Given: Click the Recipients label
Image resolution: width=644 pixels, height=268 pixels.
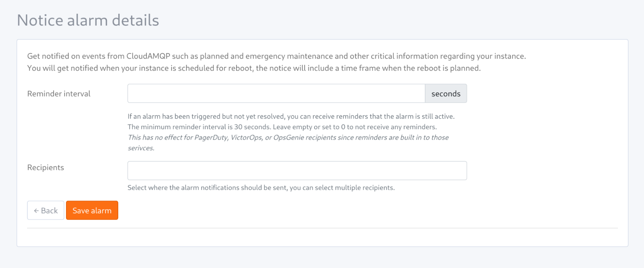Looking at the screenshot, I should pyautogui.click(x=46, y=167).
